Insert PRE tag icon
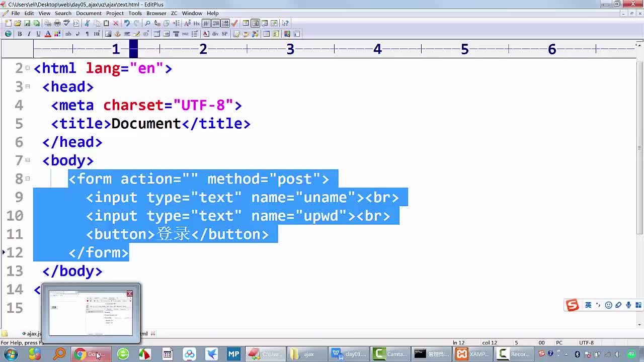Image resolution: width=644 pixels, height=362 pixels. point(185,34)
